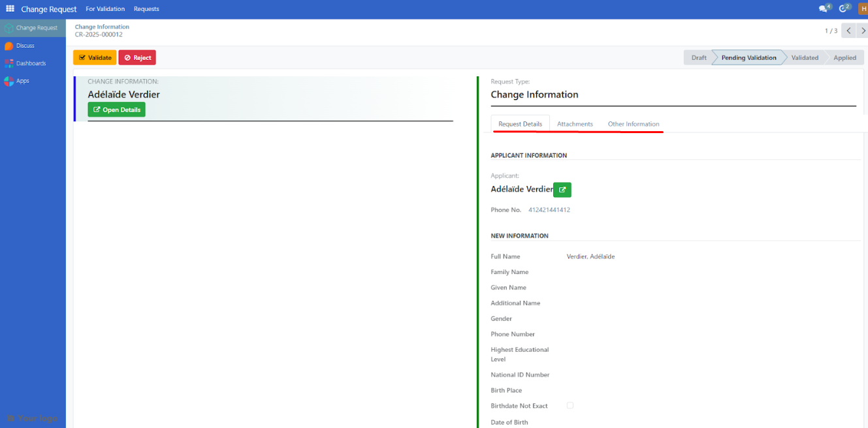Image resolution: width=868 pixels, height=428 pixels.
Task: Switch to the Attachments tab
Action: point(575,123)
